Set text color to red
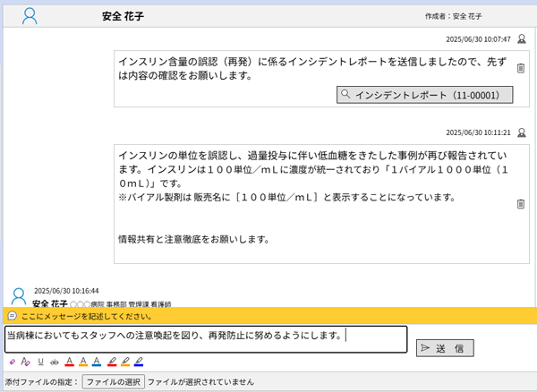The height and width of the screenshot is (392, 537). 69,362
